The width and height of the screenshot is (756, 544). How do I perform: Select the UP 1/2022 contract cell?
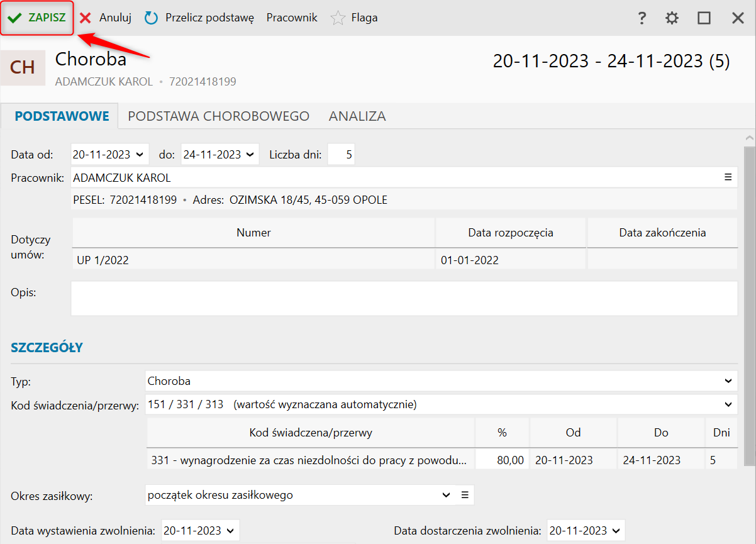click(253, 259)
